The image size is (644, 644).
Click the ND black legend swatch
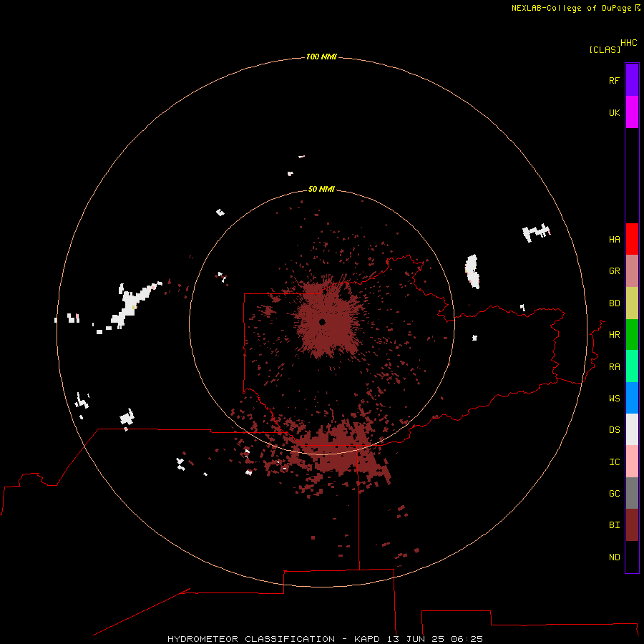(632, 557)
